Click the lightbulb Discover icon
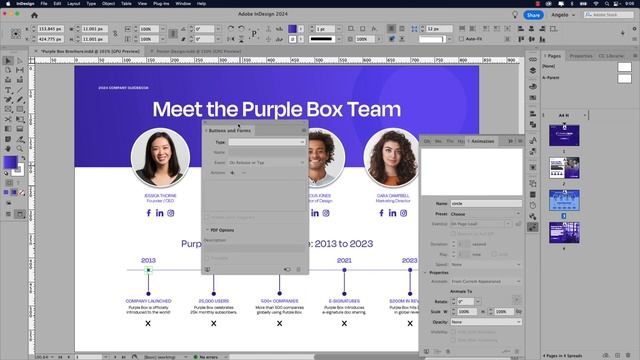Screen dimensions: 640x360 click(515, 15)
